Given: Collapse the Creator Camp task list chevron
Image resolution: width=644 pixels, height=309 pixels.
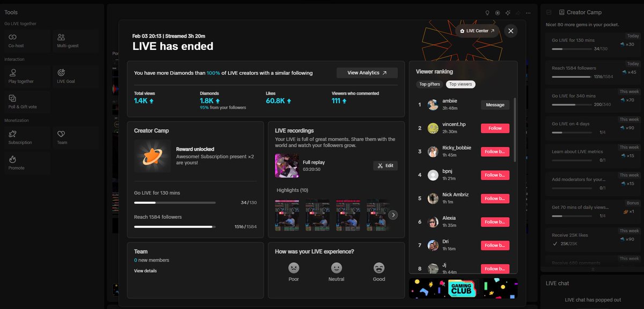Looking at the screenshot, I should point(592,270).
